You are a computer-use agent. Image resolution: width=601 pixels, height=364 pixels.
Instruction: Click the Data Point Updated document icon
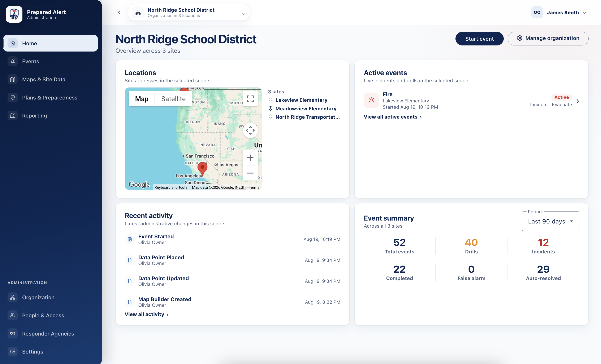tap(130, 281)
